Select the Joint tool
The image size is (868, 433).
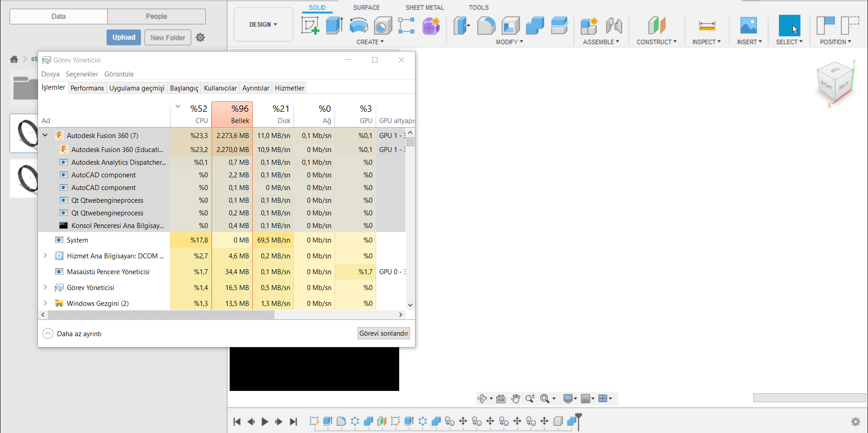coord(613,25)
